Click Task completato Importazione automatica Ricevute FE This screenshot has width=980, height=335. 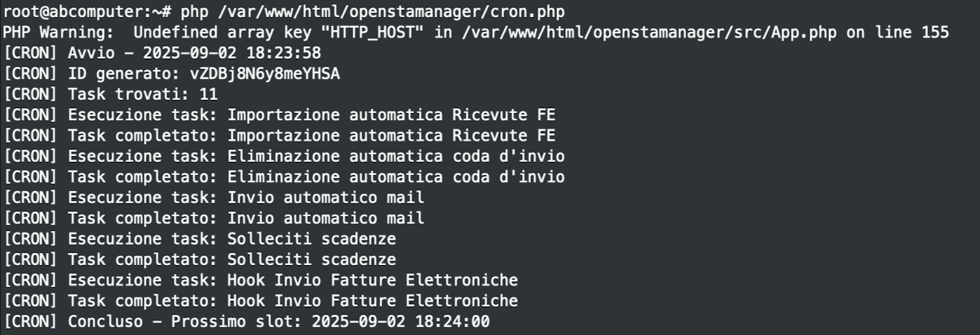280,136
